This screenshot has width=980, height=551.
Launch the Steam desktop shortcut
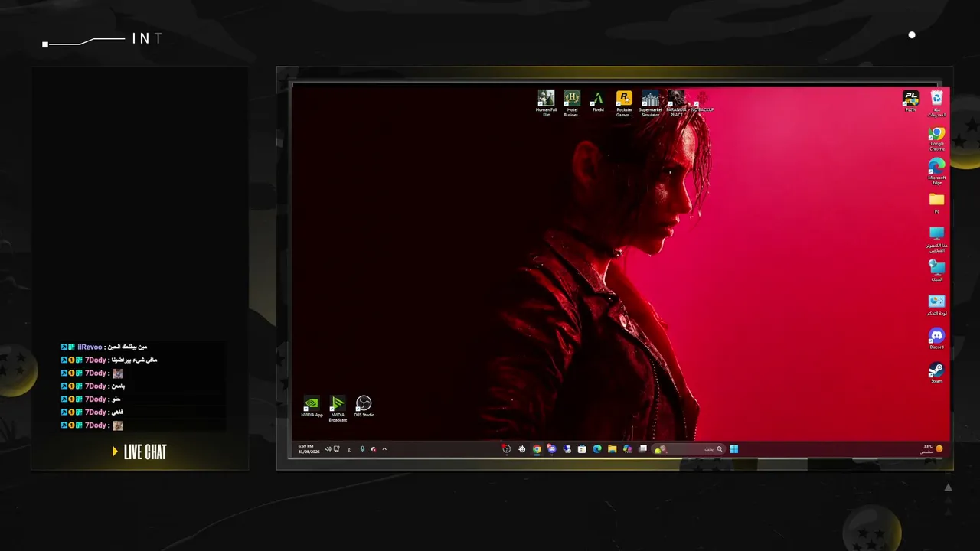pos(937,373)
